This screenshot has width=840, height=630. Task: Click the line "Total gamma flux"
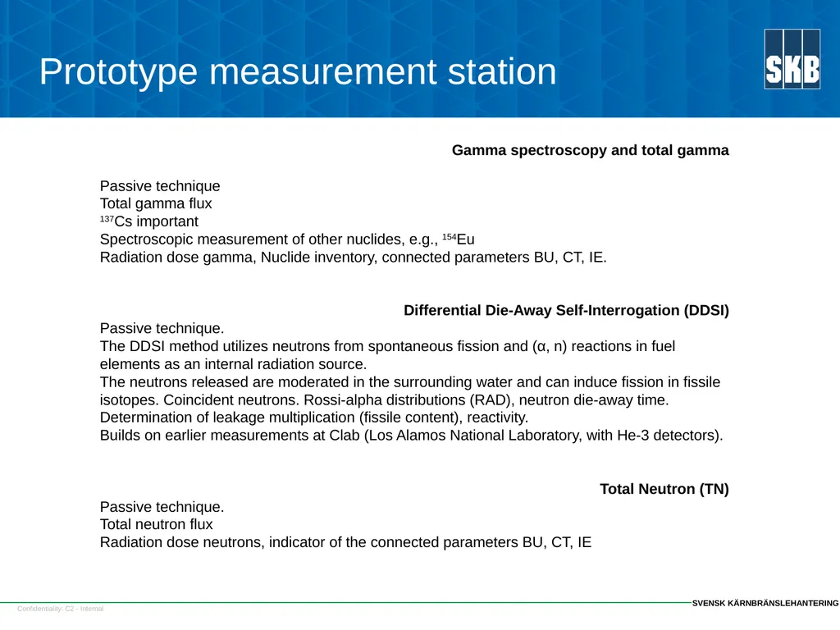coord(156,203)
